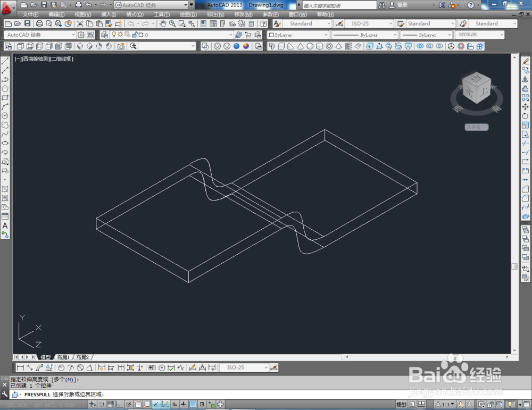Click the Save icon in standard toolbar

28,23
